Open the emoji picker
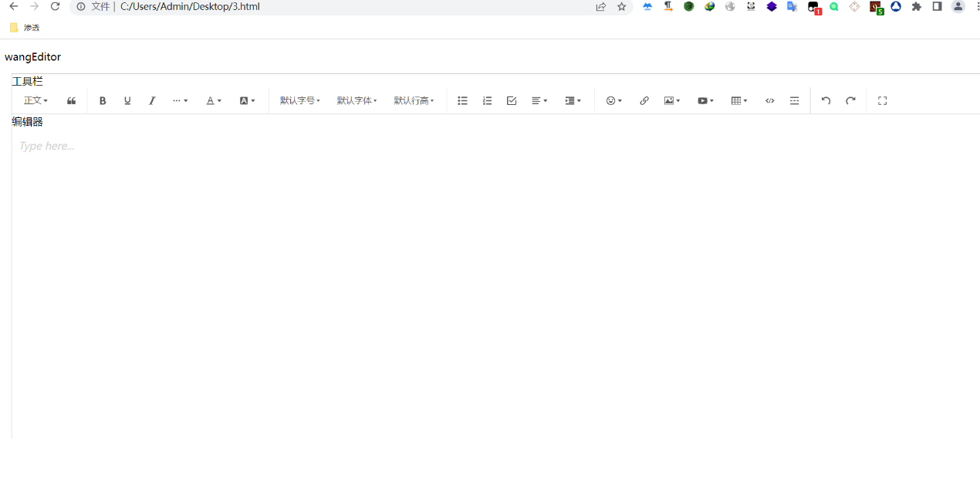 (613, 101)
